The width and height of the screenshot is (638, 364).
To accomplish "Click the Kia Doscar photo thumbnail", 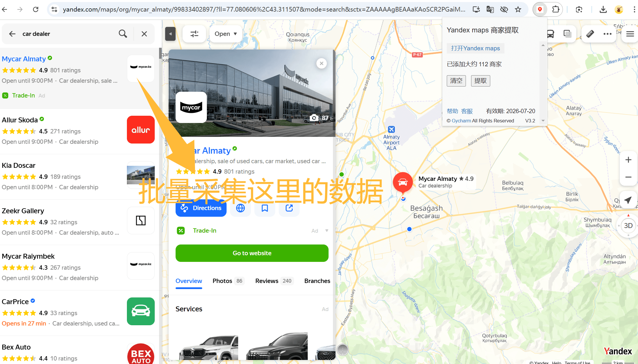I will (141, 175).
